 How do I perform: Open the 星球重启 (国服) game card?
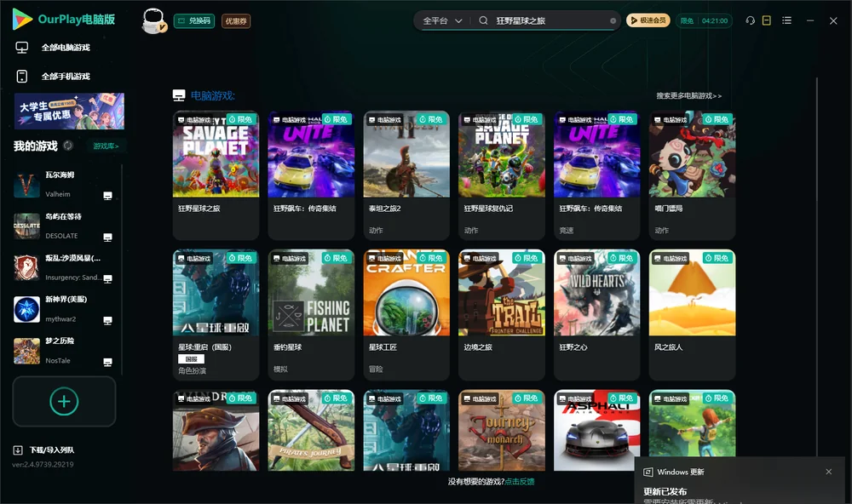pyautogui.click(x=216, y=314)
